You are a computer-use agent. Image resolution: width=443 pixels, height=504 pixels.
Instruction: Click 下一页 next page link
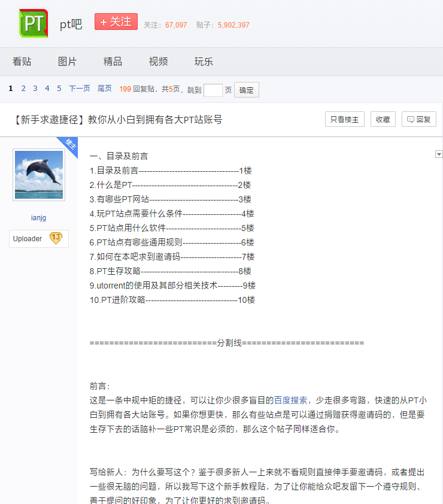79,89
